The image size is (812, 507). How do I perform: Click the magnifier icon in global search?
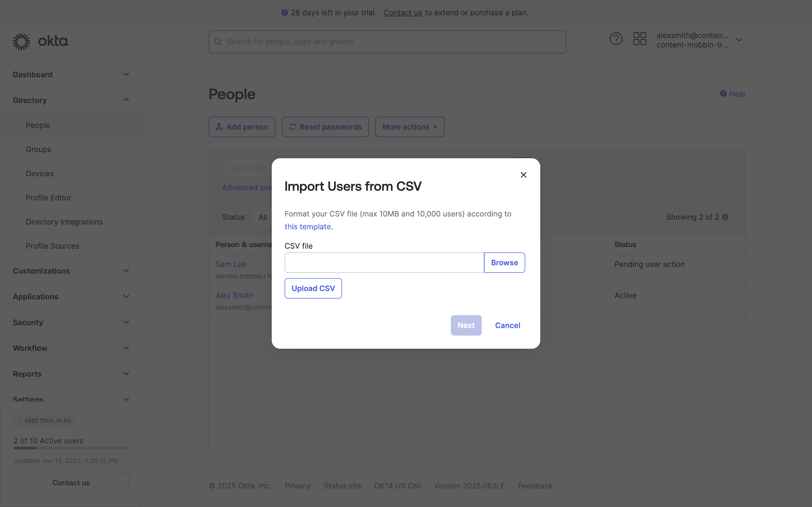[218, 42]
